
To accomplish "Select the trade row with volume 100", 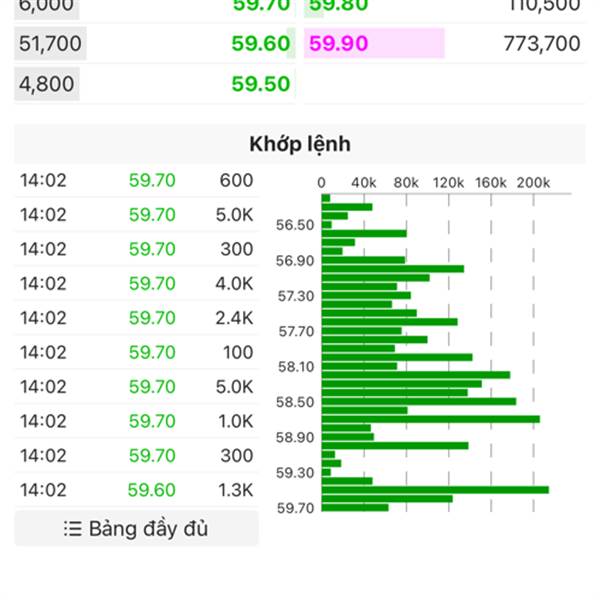I will [x=136, y=352].
